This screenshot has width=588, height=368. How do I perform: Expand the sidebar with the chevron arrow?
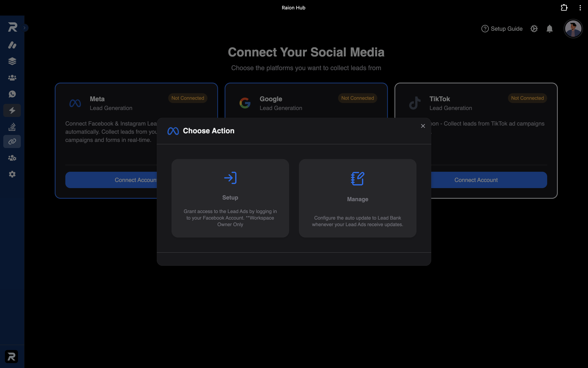tap(24, 28)
